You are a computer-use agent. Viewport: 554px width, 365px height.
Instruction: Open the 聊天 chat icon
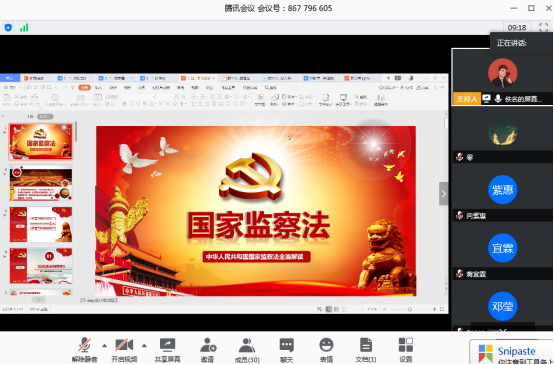point(287,349)
